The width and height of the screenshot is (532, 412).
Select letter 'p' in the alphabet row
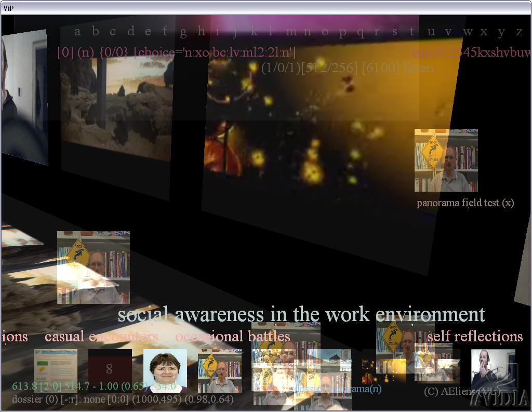pyautogui.click(x=343, y=33)
